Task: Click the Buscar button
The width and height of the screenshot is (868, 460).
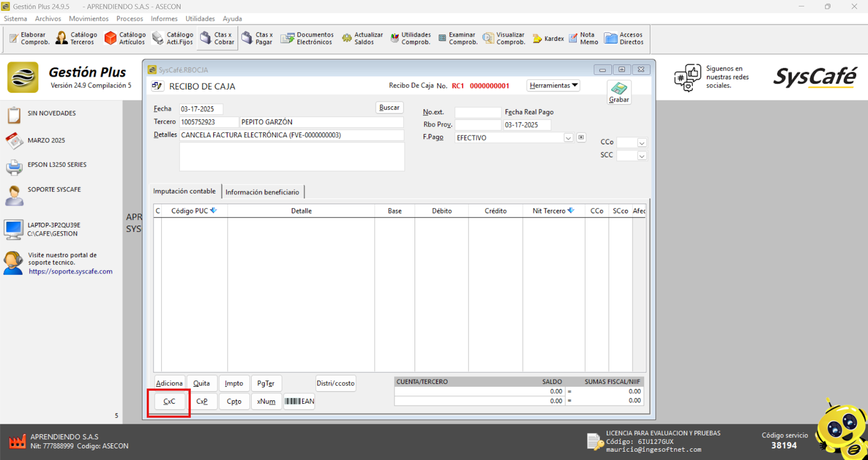Action: point(389,107)
